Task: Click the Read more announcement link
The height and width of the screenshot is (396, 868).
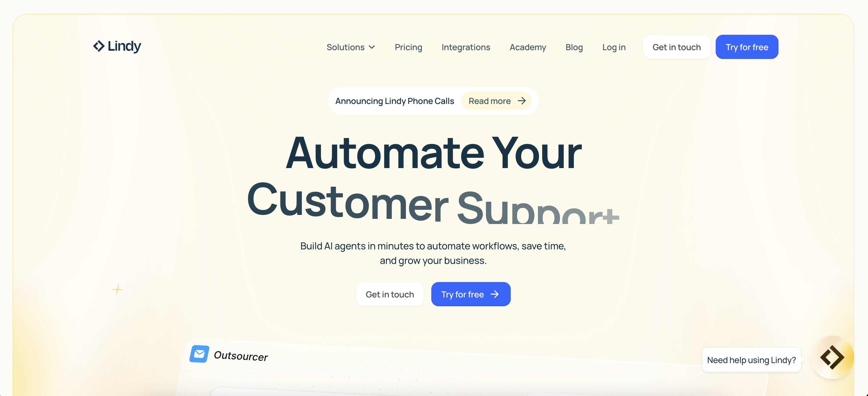Action: click(x=497, y=101)
